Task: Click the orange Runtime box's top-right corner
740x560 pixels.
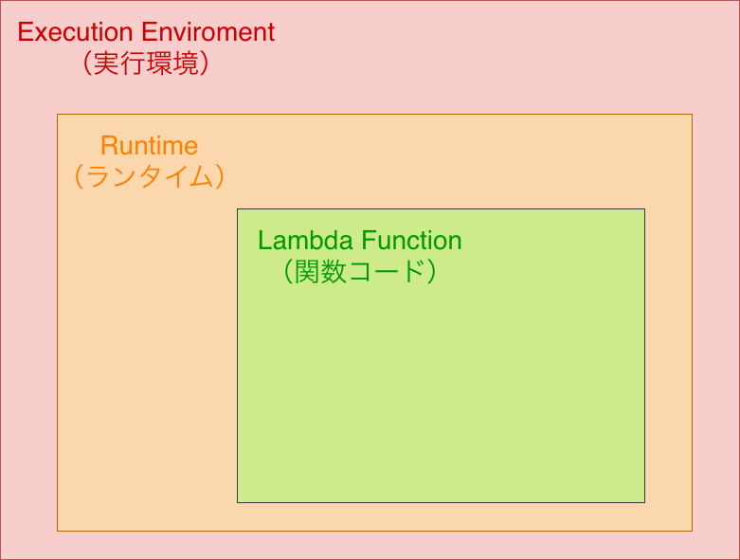Action: pyautogui.click(x=692, y=115)
